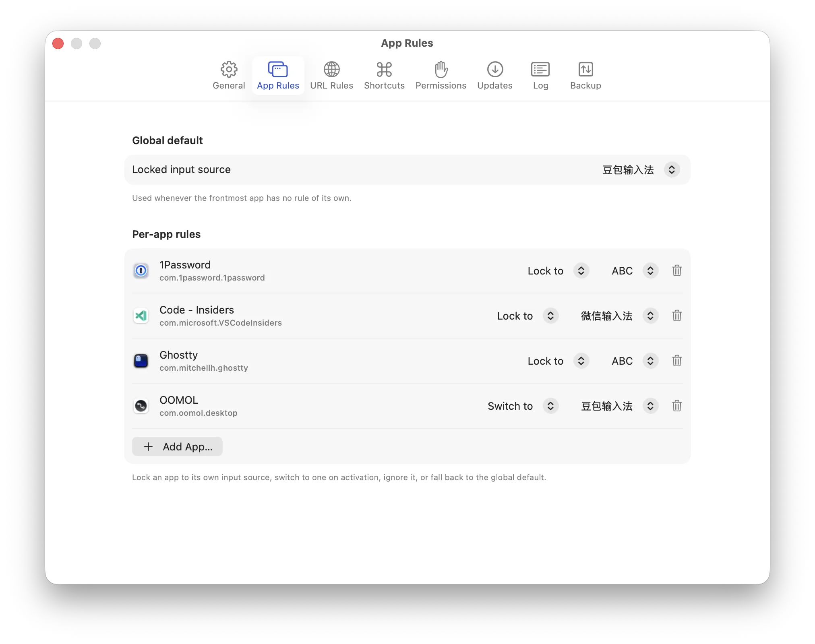Switch to the URL Rules tab

(331, 76)
